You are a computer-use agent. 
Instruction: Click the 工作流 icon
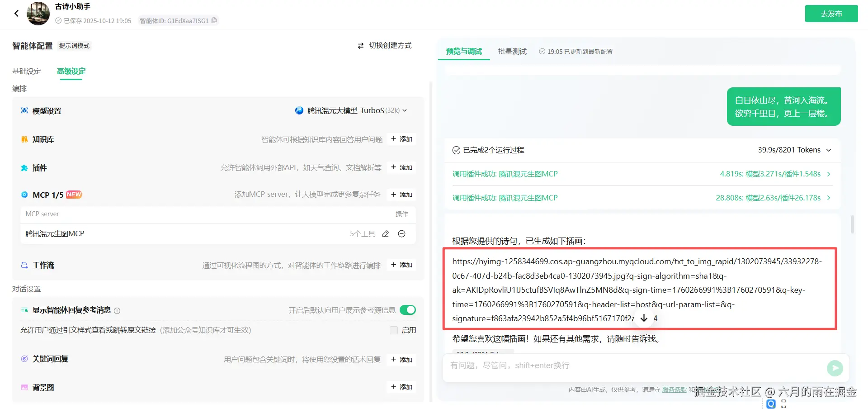(24, 265)
